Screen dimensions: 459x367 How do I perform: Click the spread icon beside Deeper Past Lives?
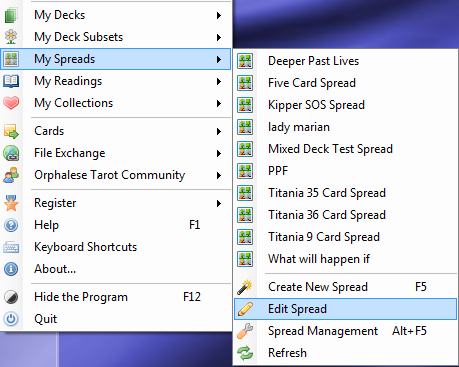pos(245,61)
